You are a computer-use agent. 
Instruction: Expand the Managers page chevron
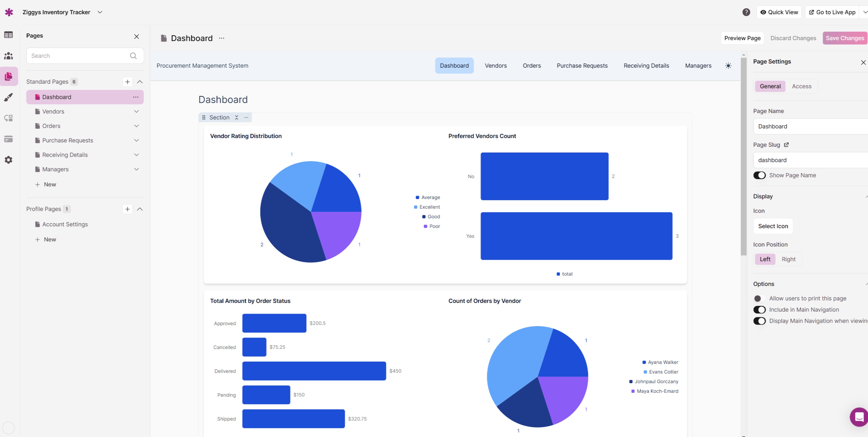coord(136,169)
